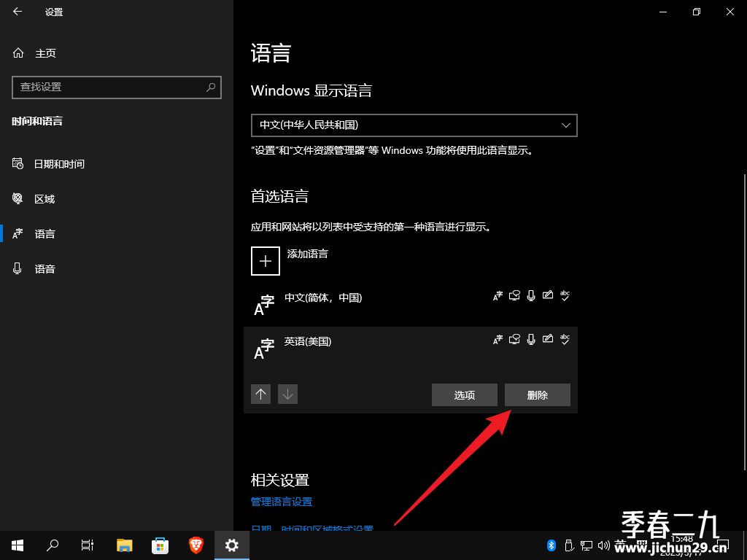This screenshot has height=560, width=747.
Task: Open Microsoft Store on the taskbar
Action: (x=160, y=545)
